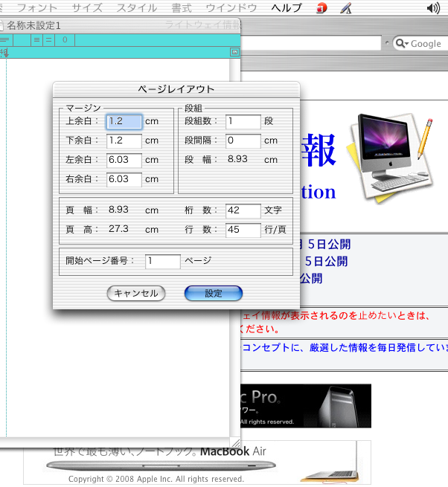Open the フォント menu
Screen dimensions: 448x487
[x=37, y=8]
